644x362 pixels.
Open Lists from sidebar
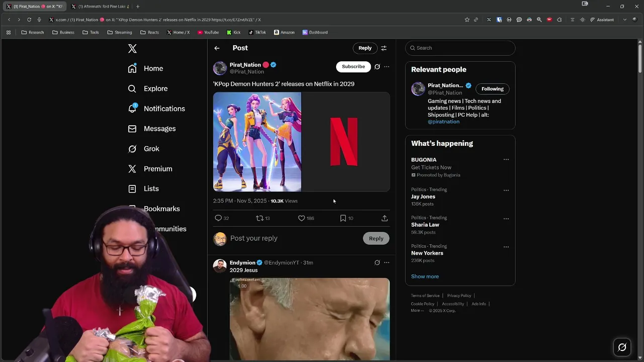(x=143, y=189)
